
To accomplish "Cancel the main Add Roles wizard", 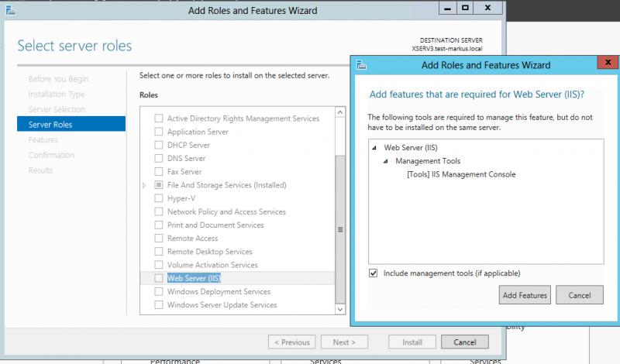I will pyautogui.click(x=464, y=342).
